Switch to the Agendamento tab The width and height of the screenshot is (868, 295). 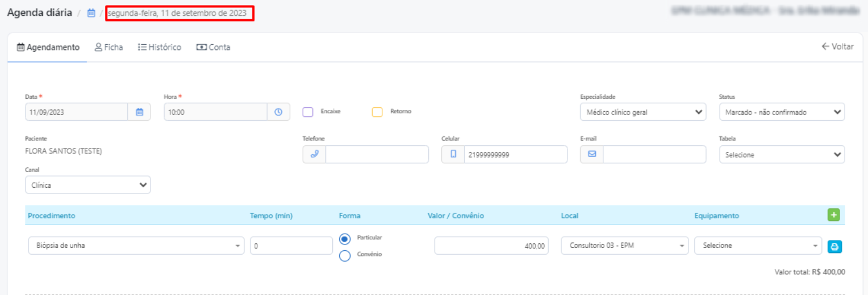click(x=48, y=48)
